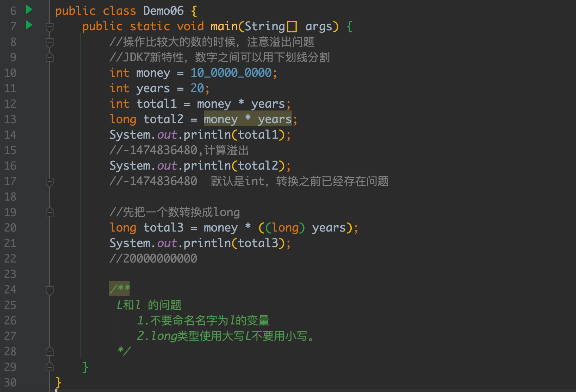
Task: Click highlighted expression money * years on line 13
Action: (248, 119)
